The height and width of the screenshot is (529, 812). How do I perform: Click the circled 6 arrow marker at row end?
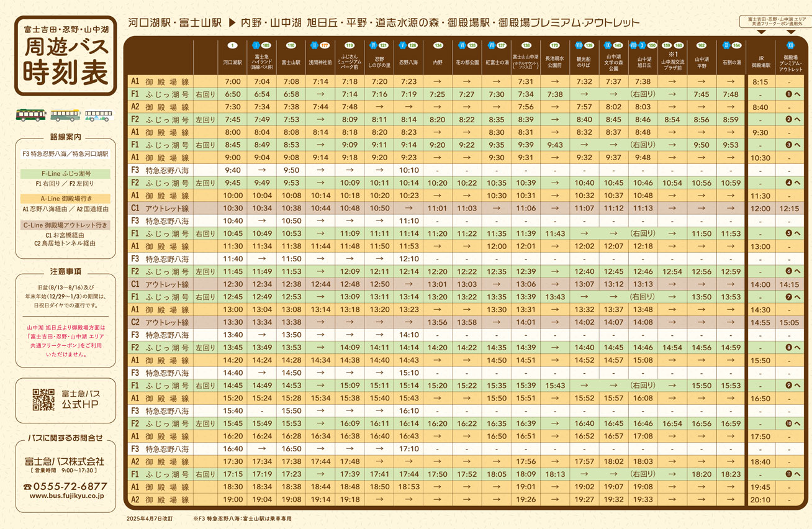point(792,271)
